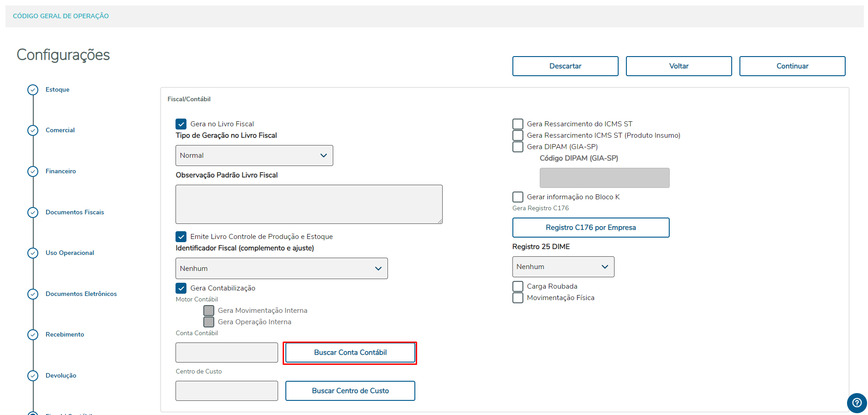
Task: Select the Uso Operacional step icon
Action: coord(33,253)
